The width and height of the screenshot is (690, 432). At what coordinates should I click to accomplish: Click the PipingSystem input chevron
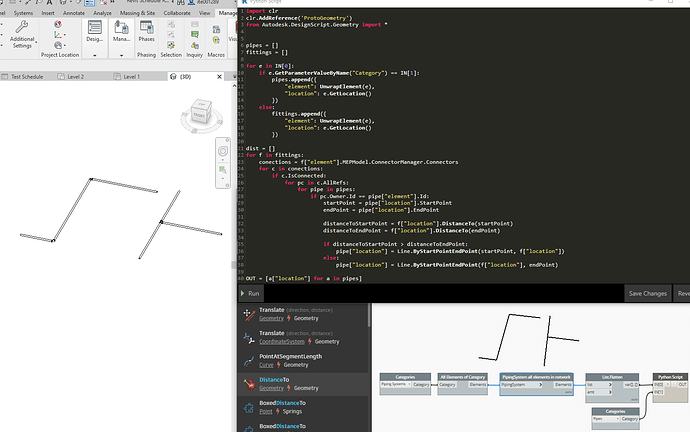[540, 384]
